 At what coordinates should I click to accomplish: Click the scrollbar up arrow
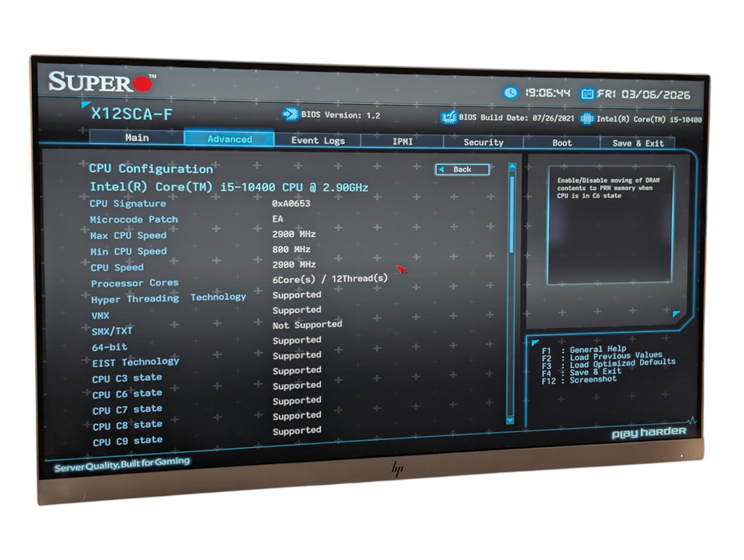tap(512, 166)
